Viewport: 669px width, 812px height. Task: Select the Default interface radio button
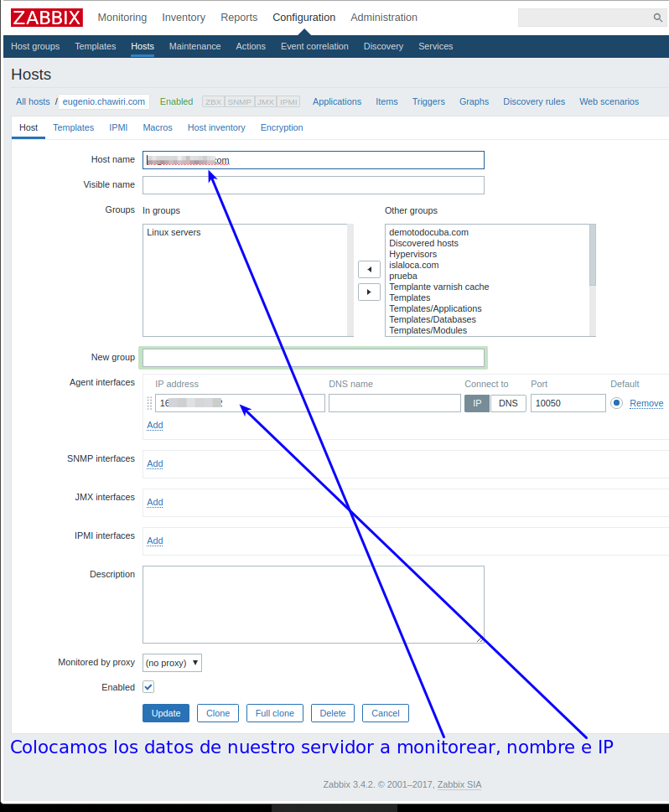(x=616, y=403)
